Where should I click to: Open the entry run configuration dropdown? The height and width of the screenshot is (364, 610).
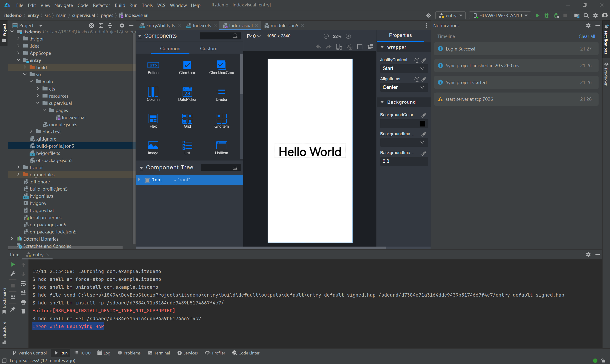pyautogui.click(x=450, y=15)
